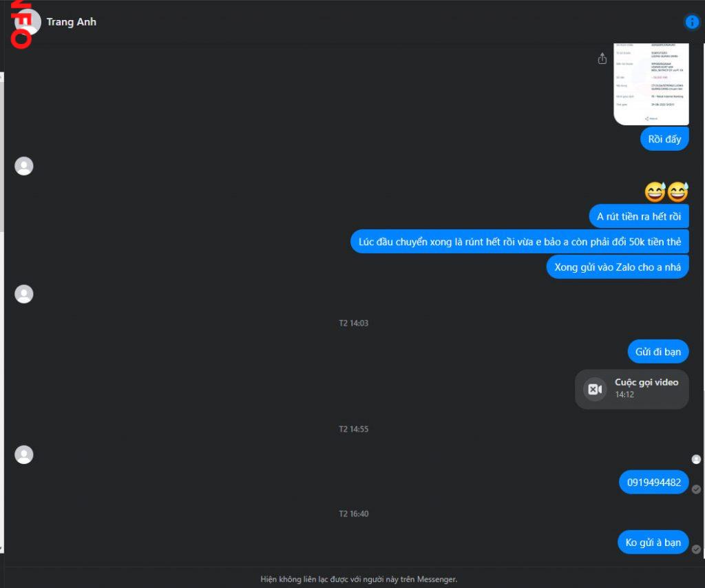Image resolution: width=705 pixels, height=588 pixels.
Task: Click the small seen avatar above phone number
Action: tap(696, 459)
